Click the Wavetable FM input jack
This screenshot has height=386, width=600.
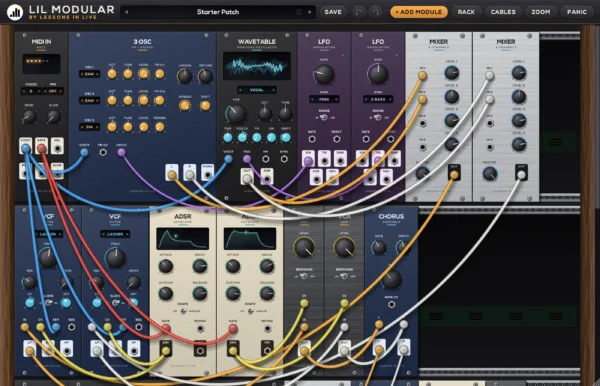tap(265, 158)
